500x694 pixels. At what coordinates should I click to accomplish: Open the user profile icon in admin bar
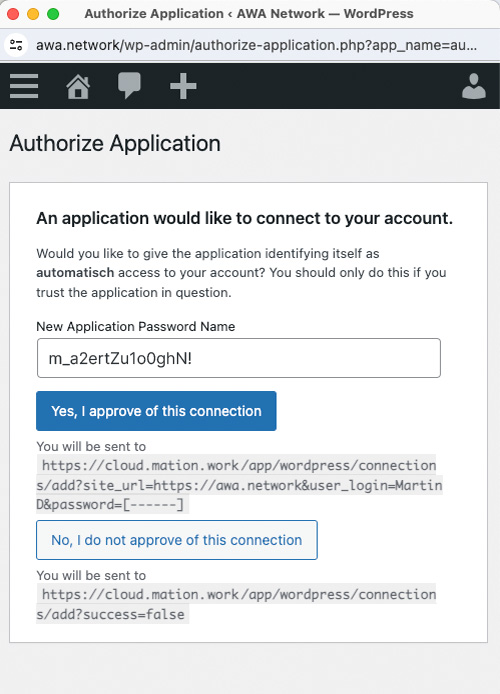[474, 86]
